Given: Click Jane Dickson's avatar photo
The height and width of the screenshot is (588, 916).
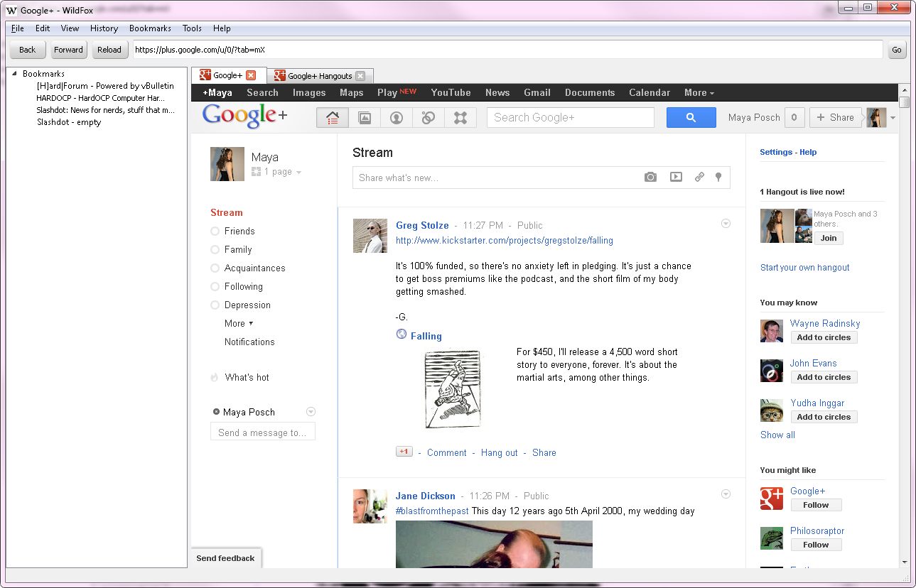Looking at the screenshot, I should [370, 506].
